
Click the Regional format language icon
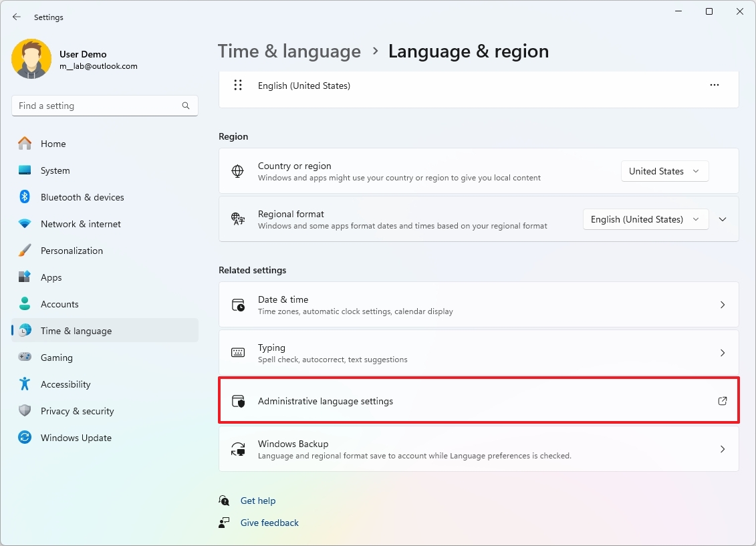tap(238, 219)
